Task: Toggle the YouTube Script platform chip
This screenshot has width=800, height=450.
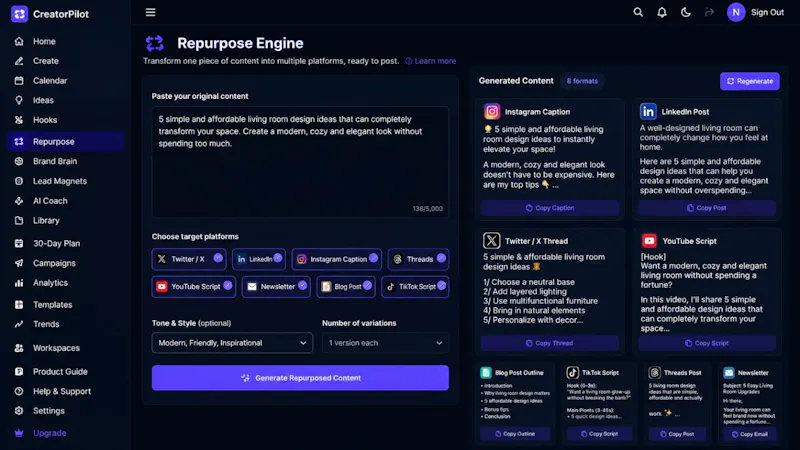Action: (194, 287)
